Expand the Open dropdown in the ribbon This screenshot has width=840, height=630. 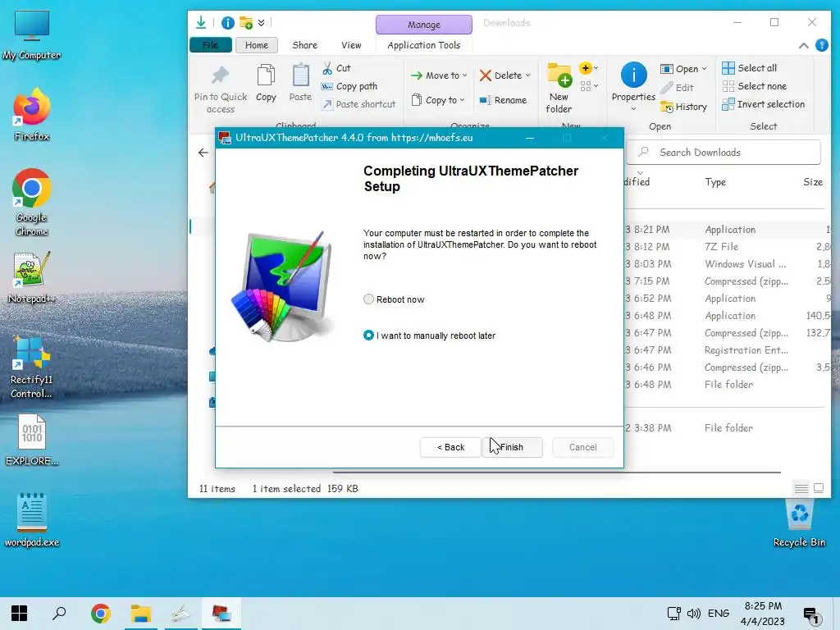click(705, 69)
